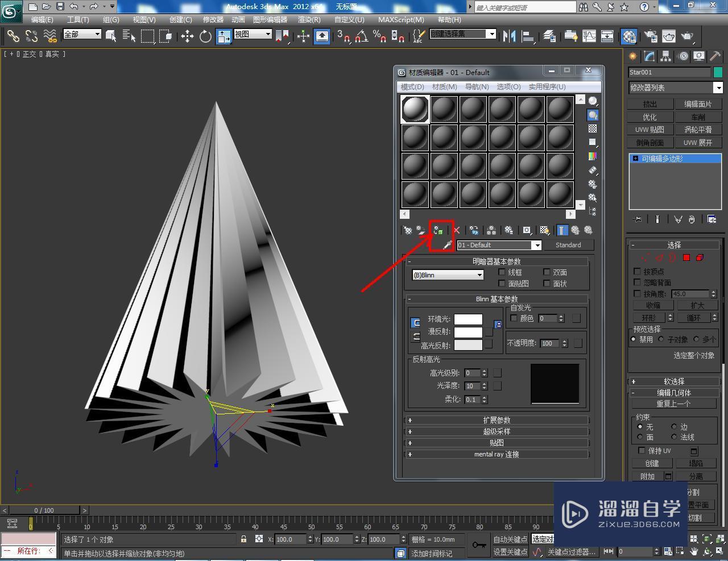Open the Curve Editor
This screenshot has width=728, height=561.
tap(589, 36)
